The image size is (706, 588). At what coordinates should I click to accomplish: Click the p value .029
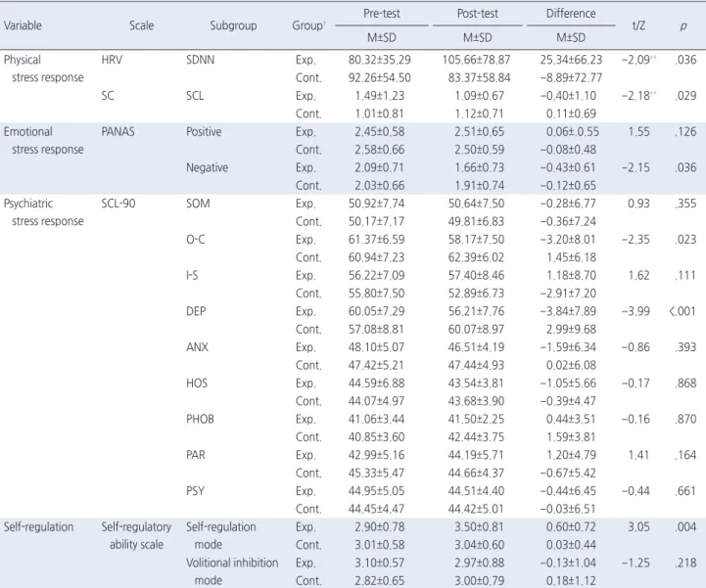coord(685,96)
